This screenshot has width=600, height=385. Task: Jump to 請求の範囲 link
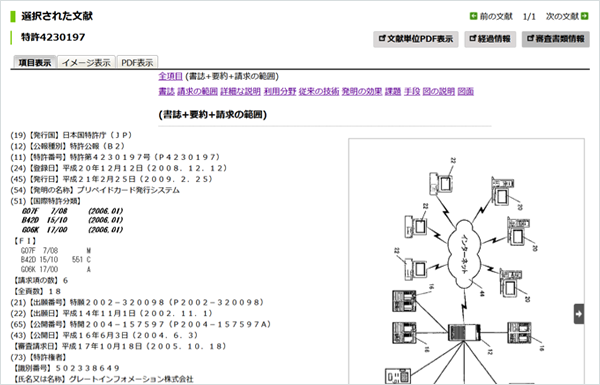tap(197, 91)
